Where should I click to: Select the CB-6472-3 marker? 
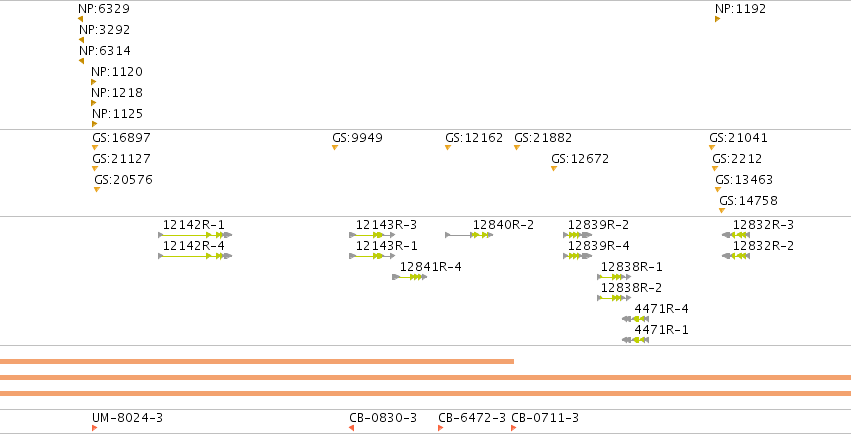(441, 428)
